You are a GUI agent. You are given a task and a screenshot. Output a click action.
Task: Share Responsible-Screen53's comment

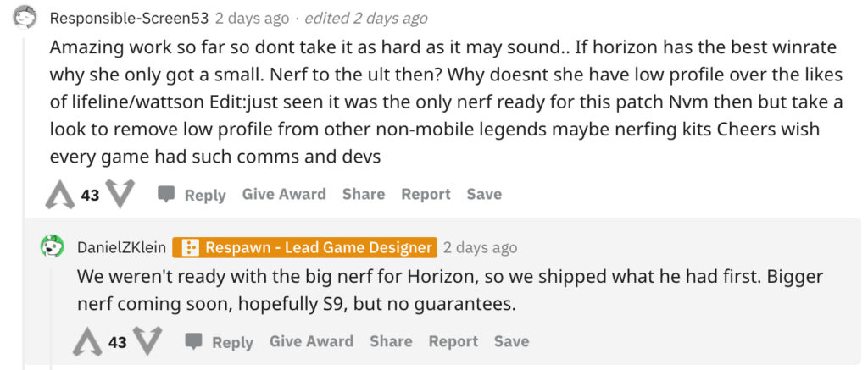coord(364,194)
